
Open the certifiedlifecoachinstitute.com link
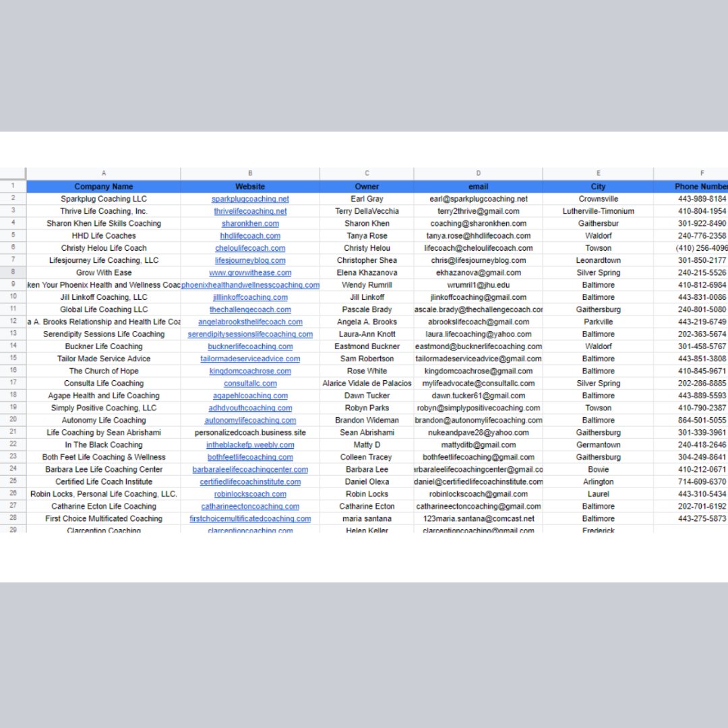[x=249, y=481]
